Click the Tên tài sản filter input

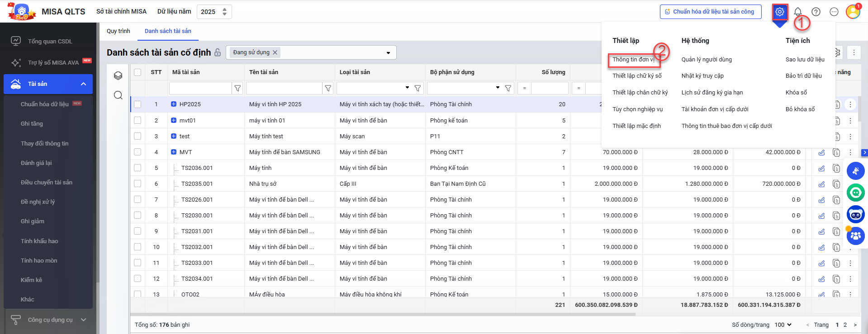[x=284, y=88]
